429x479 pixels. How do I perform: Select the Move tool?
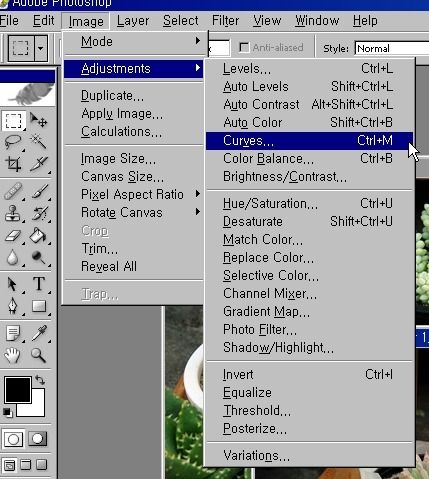click(x=39, y=121)
